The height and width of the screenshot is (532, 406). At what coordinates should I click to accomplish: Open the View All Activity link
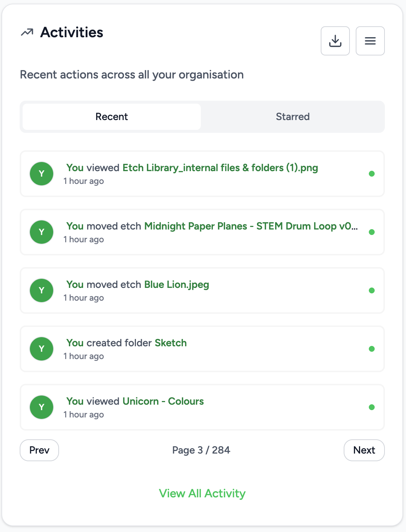point(202,493)
